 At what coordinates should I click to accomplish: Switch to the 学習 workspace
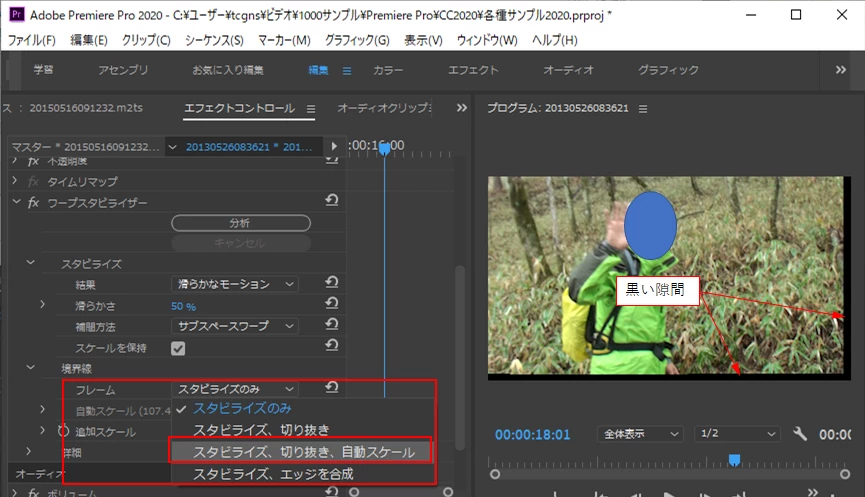pos(43,70)
